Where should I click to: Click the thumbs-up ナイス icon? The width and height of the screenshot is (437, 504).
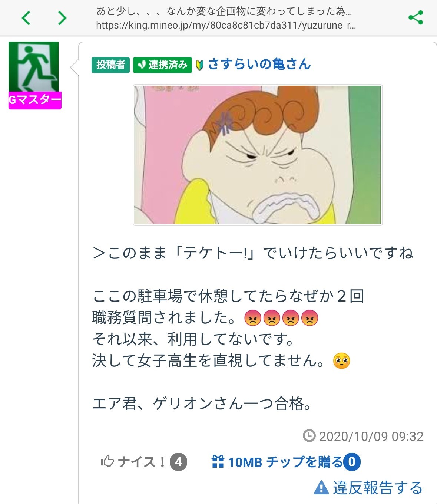point(107,461)
